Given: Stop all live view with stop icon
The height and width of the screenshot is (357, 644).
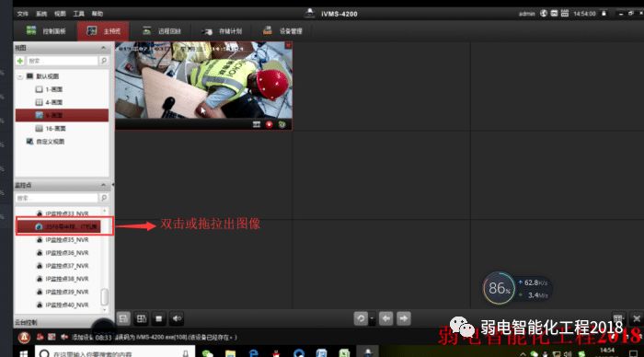Looking at the screenshot, I should pos(159,318).
